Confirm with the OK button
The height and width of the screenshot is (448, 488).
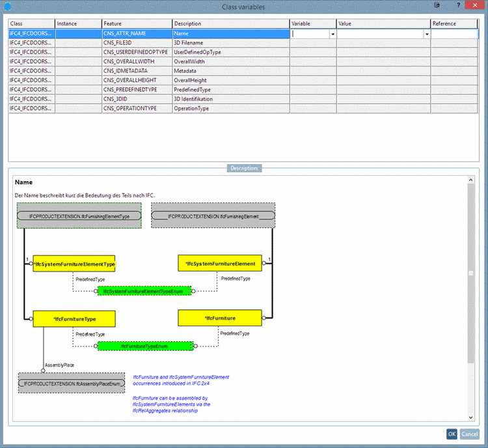coord(452,434)
